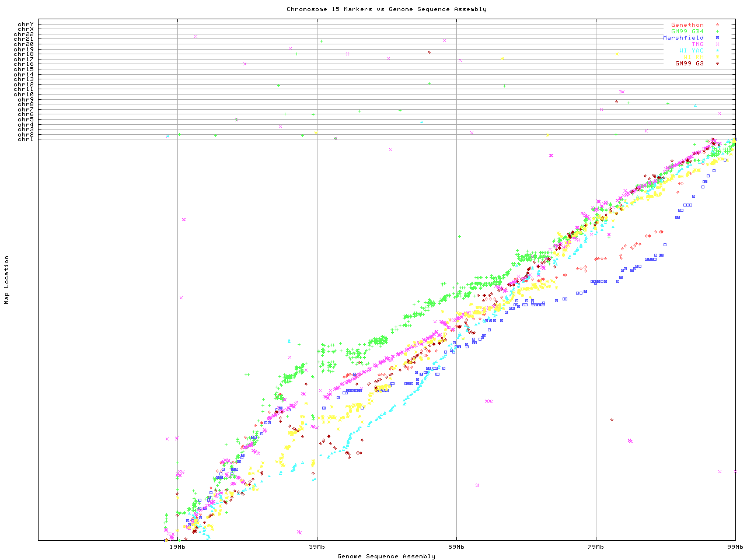The image size is (747, 560).
Task: Click the green plus GM99 GB4 legend marker
Action: click(x=717, y=32)
